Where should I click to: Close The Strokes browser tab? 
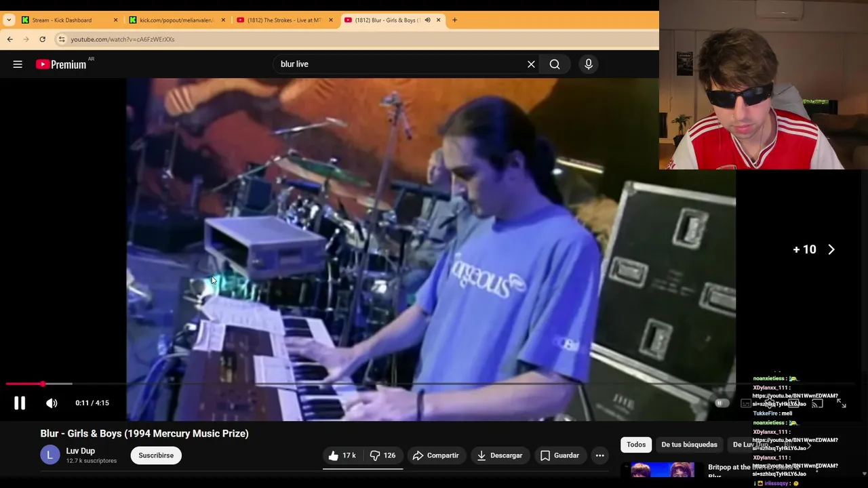coord(330,20)
